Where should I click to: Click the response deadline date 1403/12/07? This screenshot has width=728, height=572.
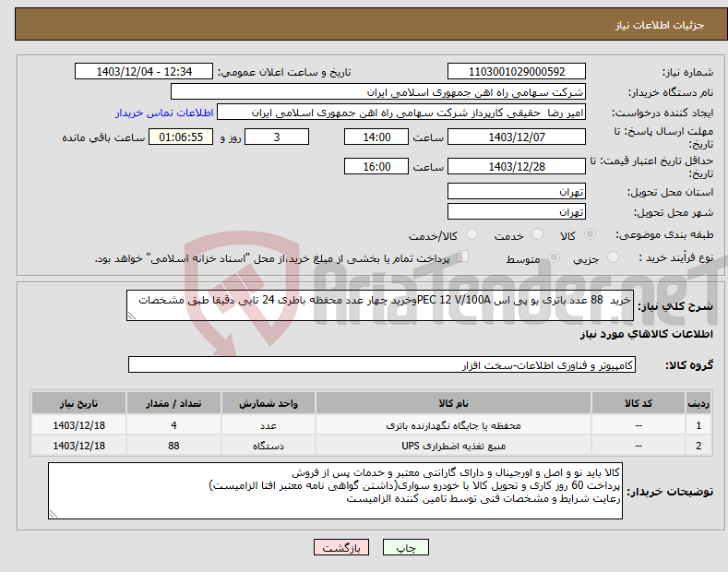[517, 137]
